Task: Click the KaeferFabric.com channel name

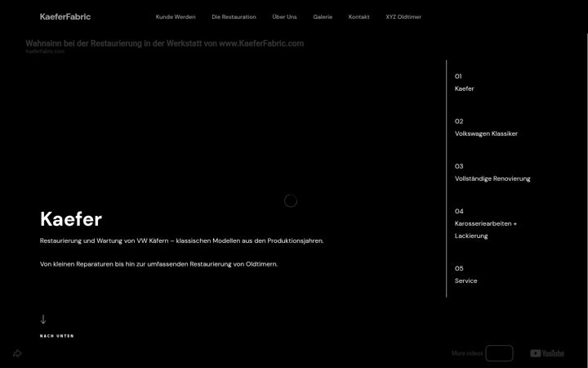Action: (x=45, y=52)
